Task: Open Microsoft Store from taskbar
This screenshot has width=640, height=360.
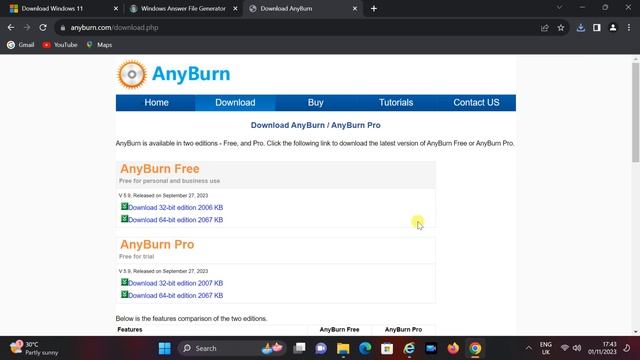Action: click(387, 348)
